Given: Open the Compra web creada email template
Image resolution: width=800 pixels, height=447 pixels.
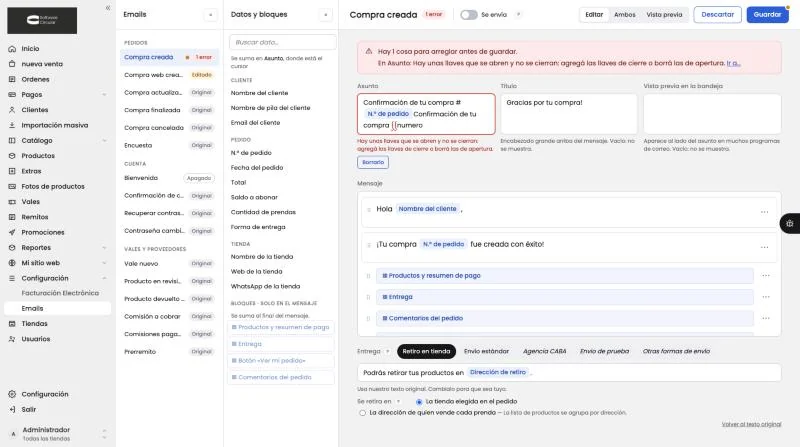Looking at the screenshot, I should click(169, 75).
